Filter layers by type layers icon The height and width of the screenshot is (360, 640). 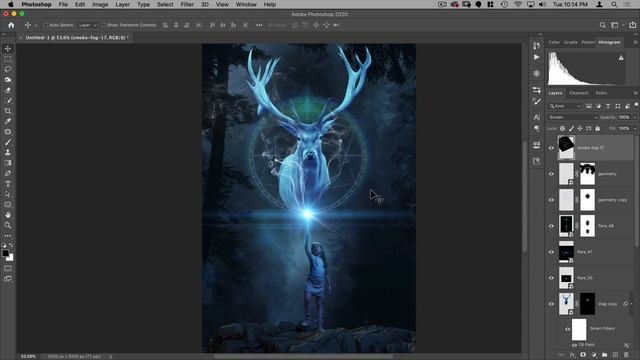[608, 106]
